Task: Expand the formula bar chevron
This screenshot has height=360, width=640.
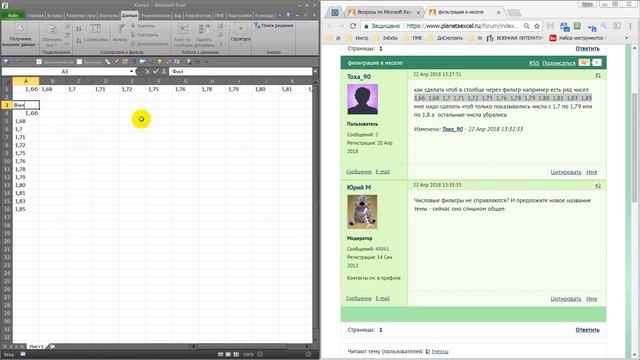Action: point(316,71)
